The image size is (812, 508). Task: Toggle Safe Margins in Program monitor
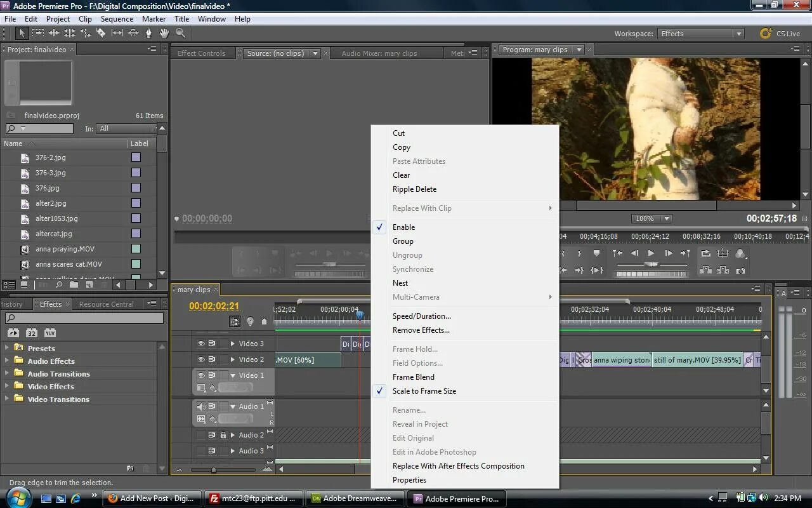point(723,253)
